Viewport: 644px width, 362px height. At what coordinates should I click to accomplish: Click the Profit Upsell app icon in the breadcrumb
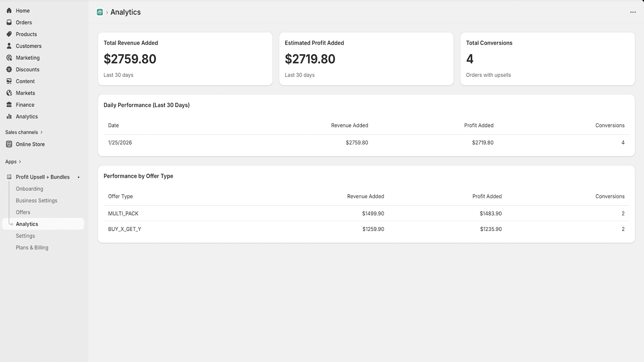click(99, 12)
